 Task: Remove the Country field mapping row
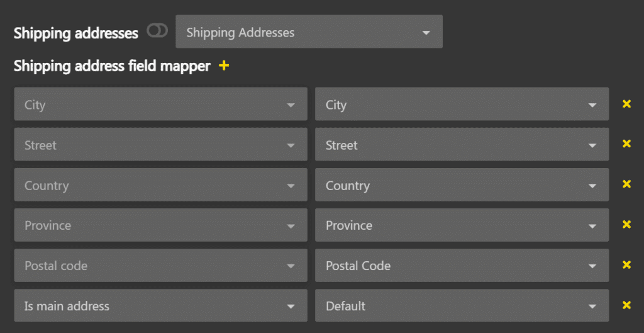pos(626,184)
